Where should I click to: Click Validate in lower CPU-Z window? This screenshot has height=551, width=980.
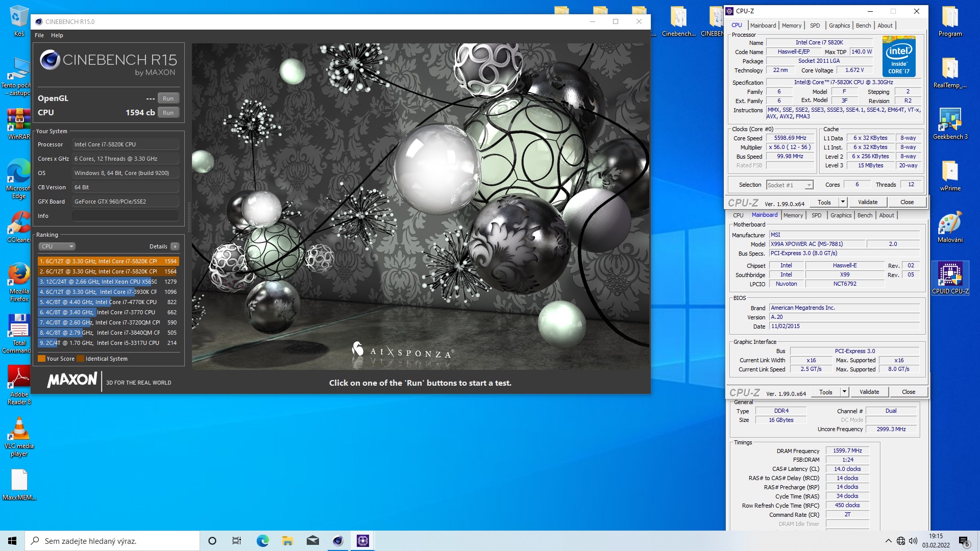pyautogui.click(x=869, y=392)
